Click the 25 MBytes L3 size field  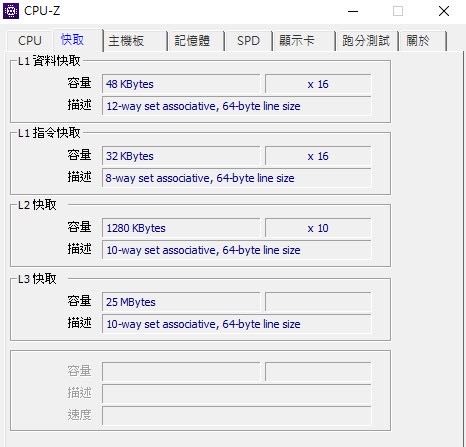[181, 302]
